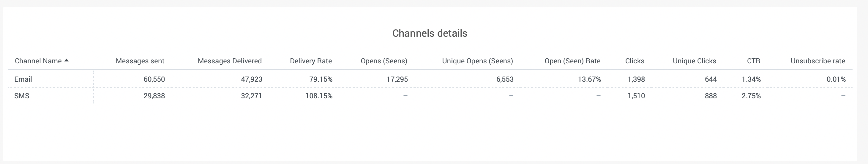Select the Email channel row

[x=23, y=79]
